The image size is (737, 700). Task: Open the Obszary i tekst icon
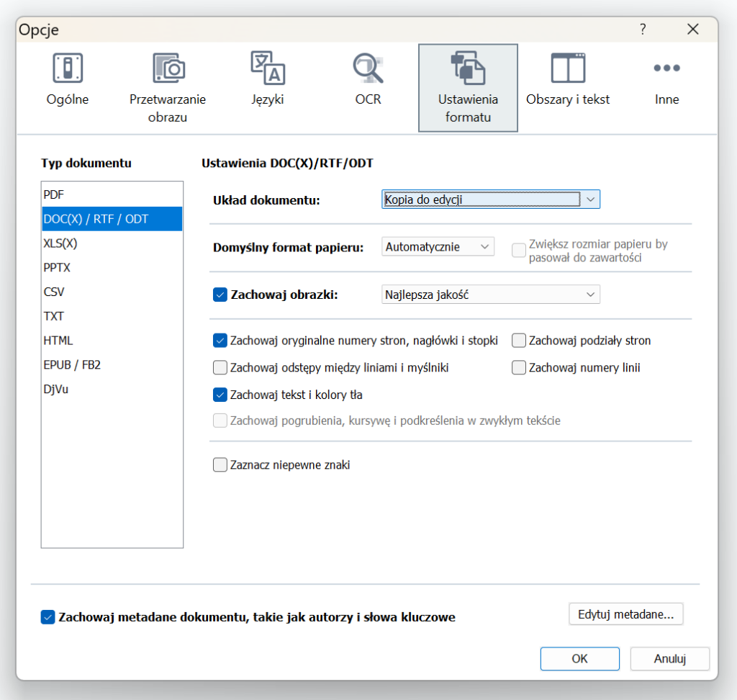point(568,68)
